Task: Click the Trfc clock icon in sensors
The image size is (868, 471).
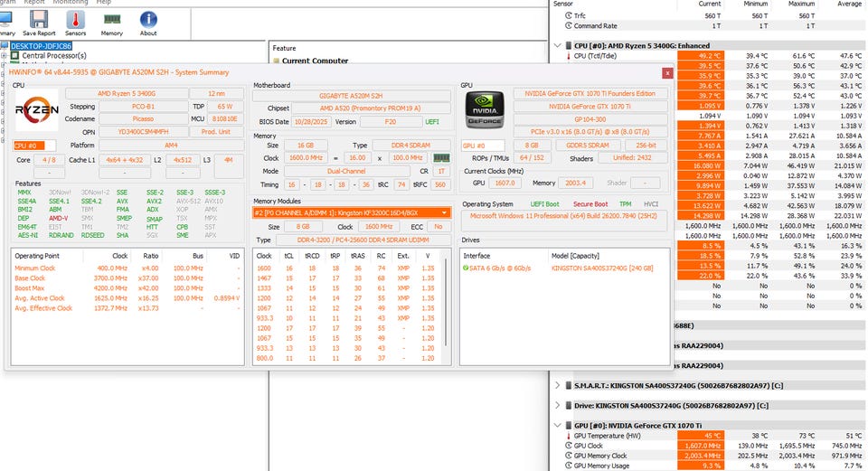Action: click(x=568, y=15)
